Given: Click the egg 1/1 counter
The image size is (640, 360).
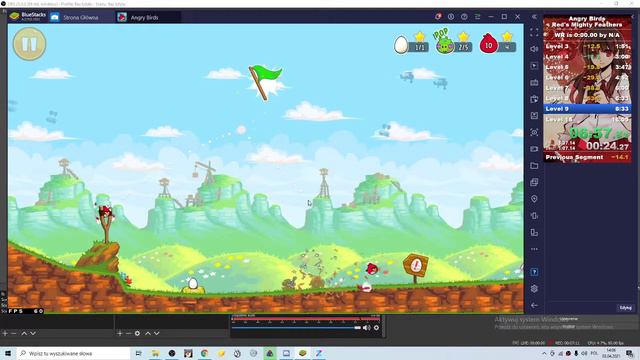Looking at the screenshot, I should 411,44.
